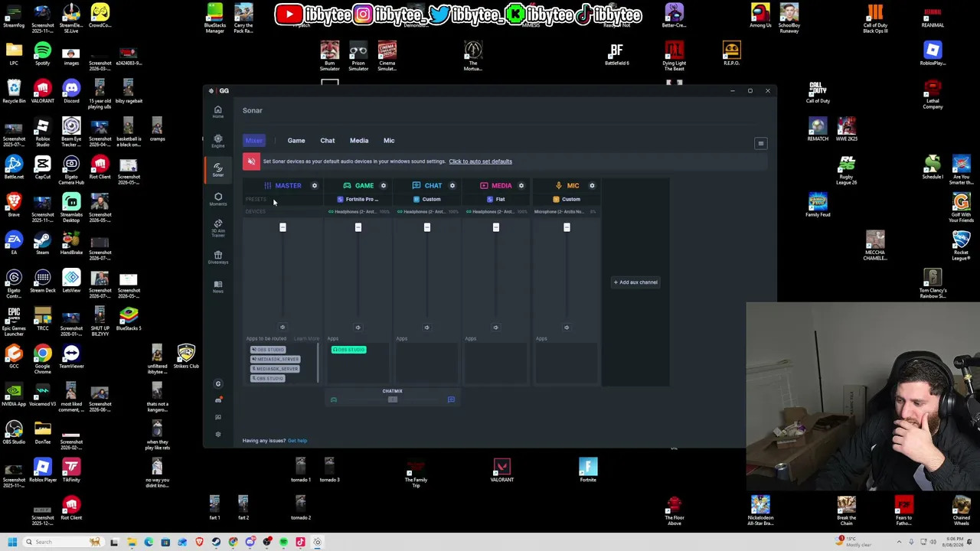980x551 pixels.
Task: Open the Discord icon in the GG sidebar
Action: (x=218, y=400)
